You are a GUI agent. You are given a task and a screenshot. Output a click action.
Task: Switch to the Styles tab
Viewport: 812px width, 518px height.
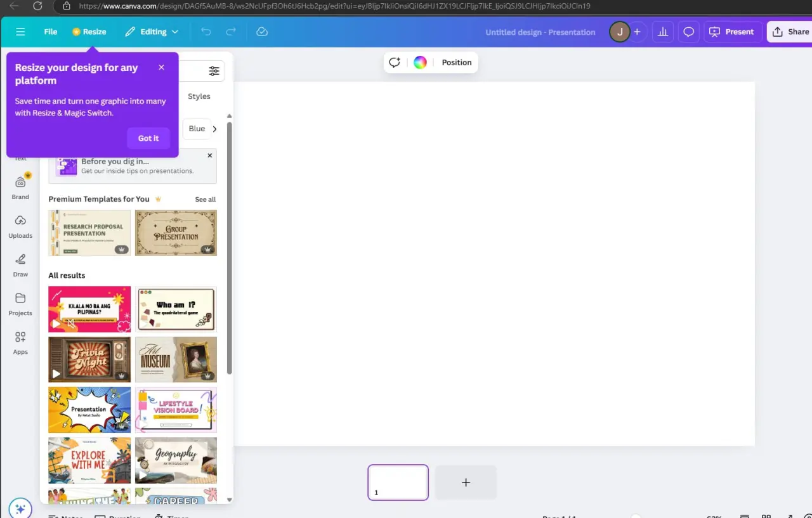coord(199,96)
